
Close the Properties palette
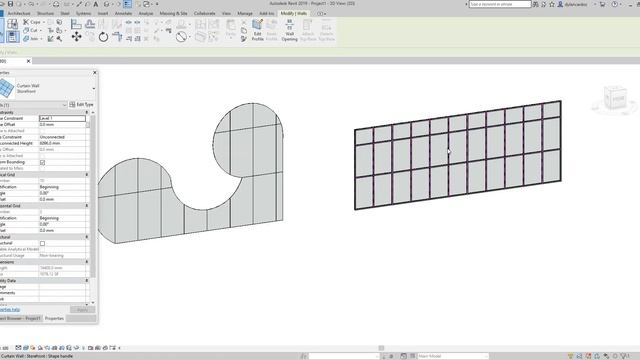point(95,73)
